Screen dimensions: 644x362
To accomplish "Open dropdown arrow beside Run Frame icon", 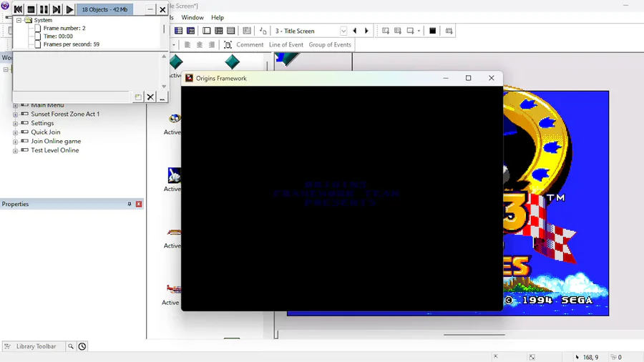I will coord(419,31).
